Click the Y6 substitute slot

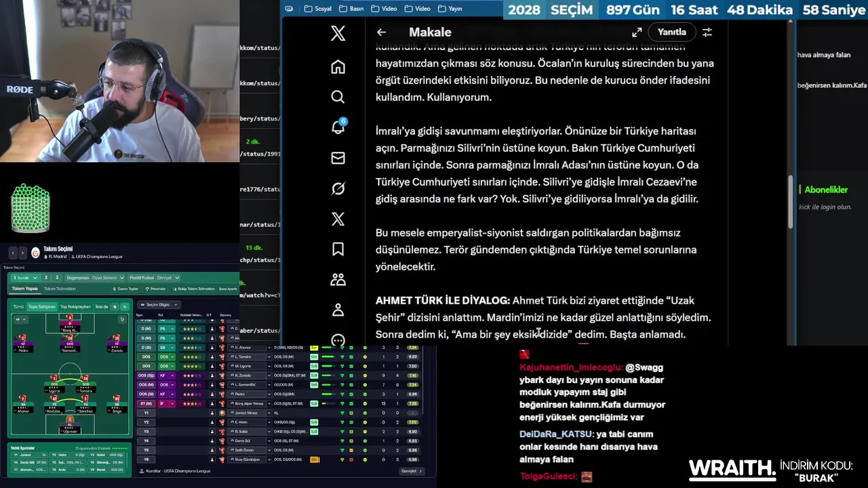pyautogui.click(x=146, y=460)
